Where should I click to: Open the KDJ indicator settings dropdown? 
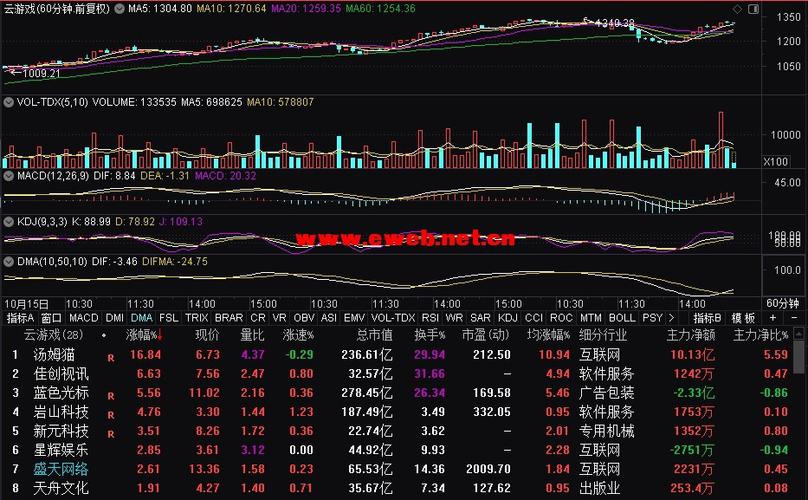8,222
